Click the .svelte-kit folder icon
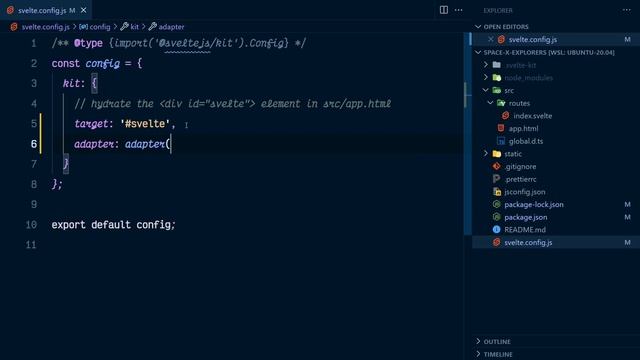Screen dimensions: 640x360 [x=497, y=65]
